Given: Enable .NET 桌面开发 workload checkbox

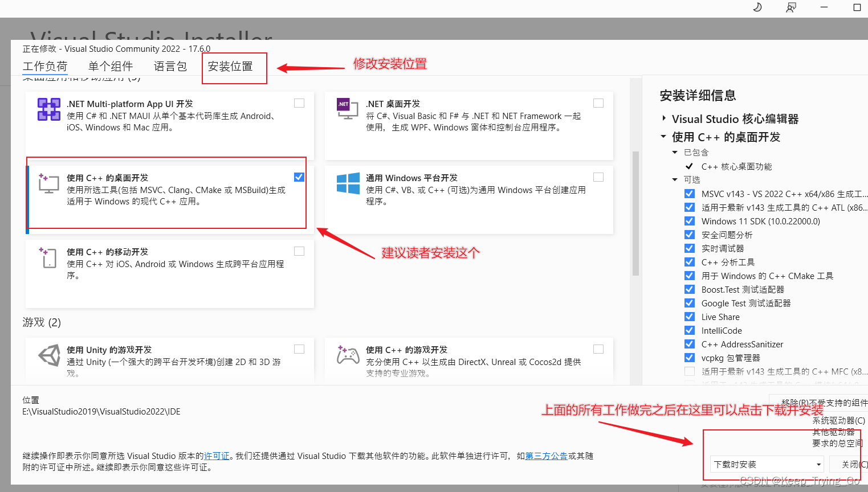Looking at the screenshot, I should [598, 103].
